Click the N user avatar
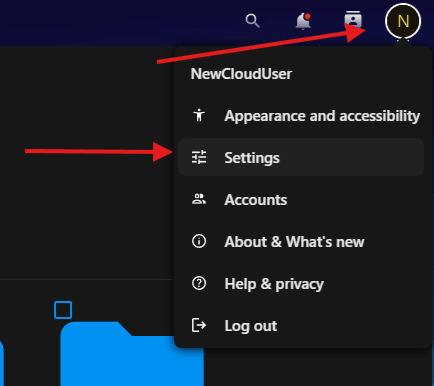The image size is (434, 386). [x=403, y=21]
